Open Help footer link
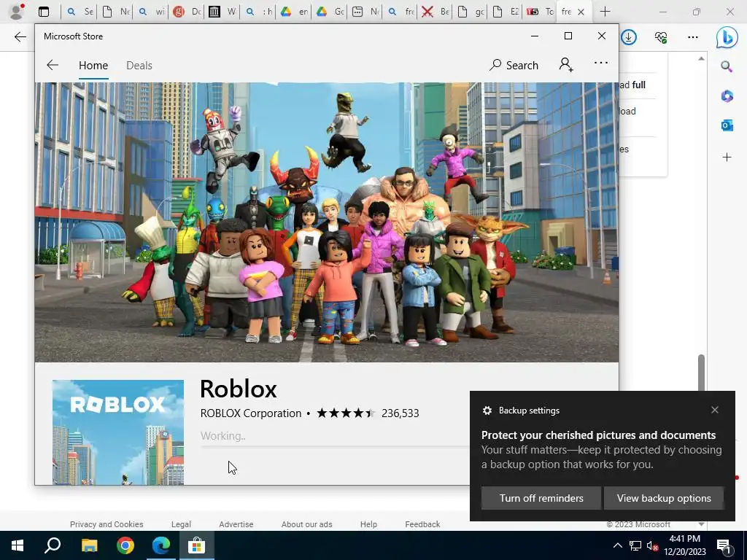747x560 pixels. 368,524
